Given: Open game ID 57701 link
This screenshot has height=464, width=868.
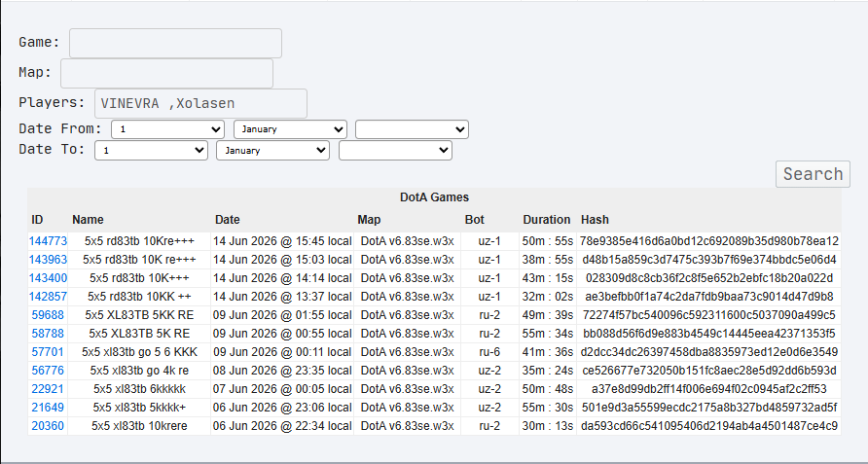Looking at the screenshot, I should 48,351.
